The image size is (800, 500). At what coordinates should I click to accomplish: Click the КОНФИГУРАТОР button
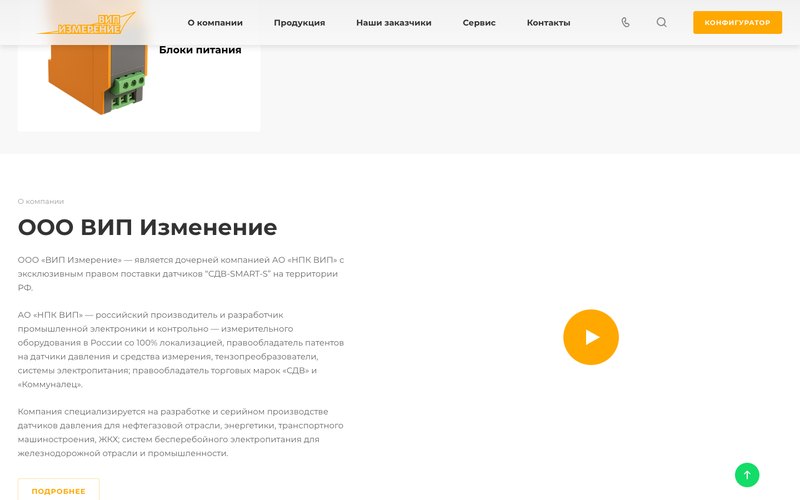[x=737, y=22]
